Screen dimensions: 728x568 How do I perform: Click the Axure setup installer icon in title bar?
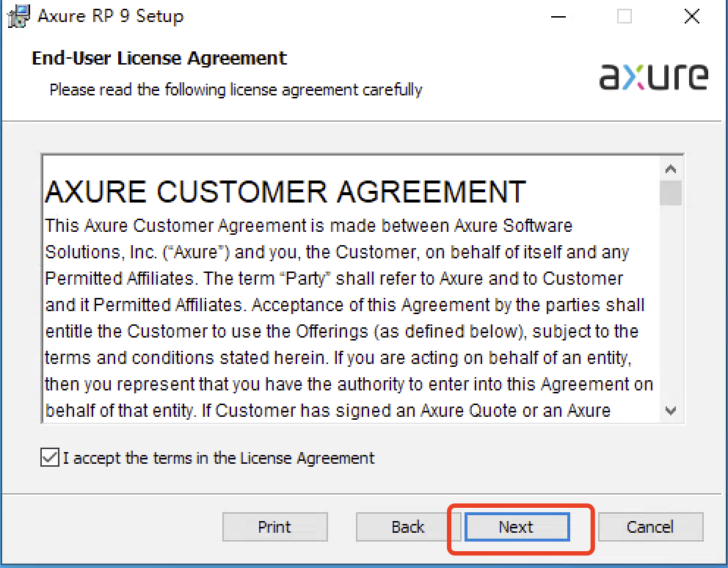click(x=17, y=16)
